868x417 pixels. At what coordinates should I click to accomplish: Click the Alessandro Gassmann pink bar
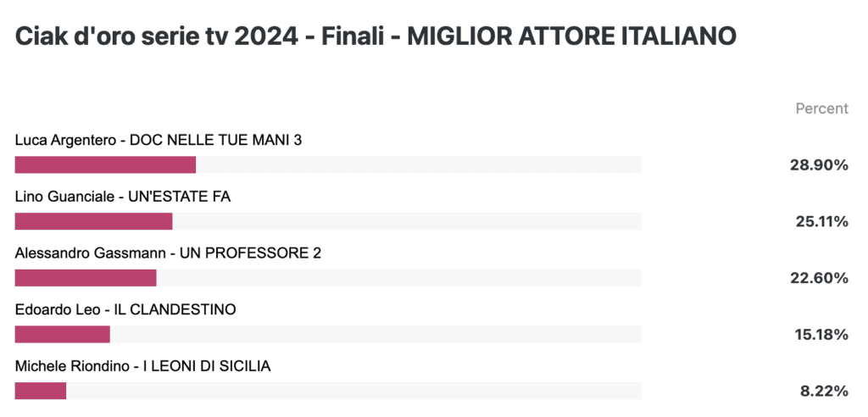86,277
